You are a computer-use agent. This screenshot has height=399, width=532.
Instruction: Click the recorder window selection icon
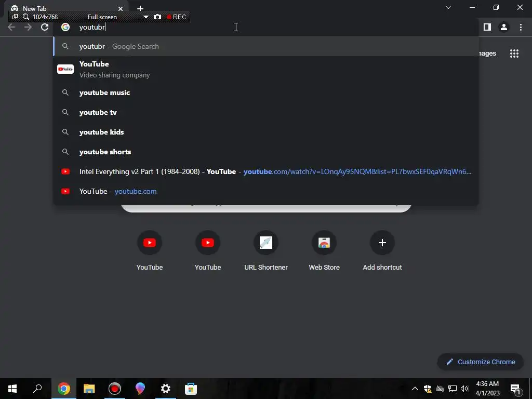click(x=15, y=17)
